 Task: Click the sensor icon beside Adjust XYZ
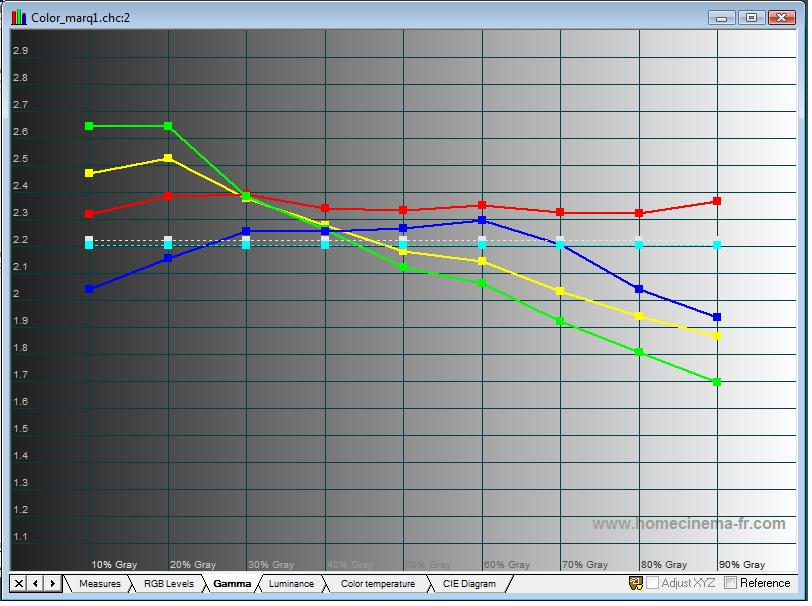point(635,583)
